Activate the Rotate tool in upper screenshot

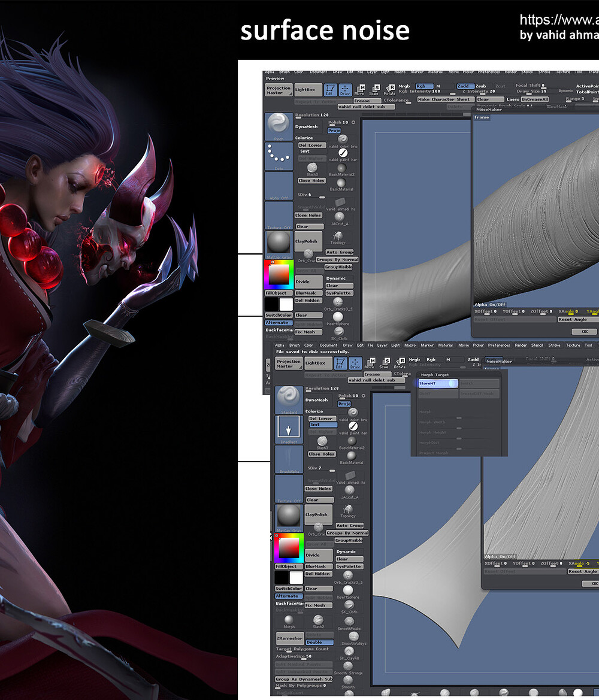pyautogui.click(x=389, y=90)
